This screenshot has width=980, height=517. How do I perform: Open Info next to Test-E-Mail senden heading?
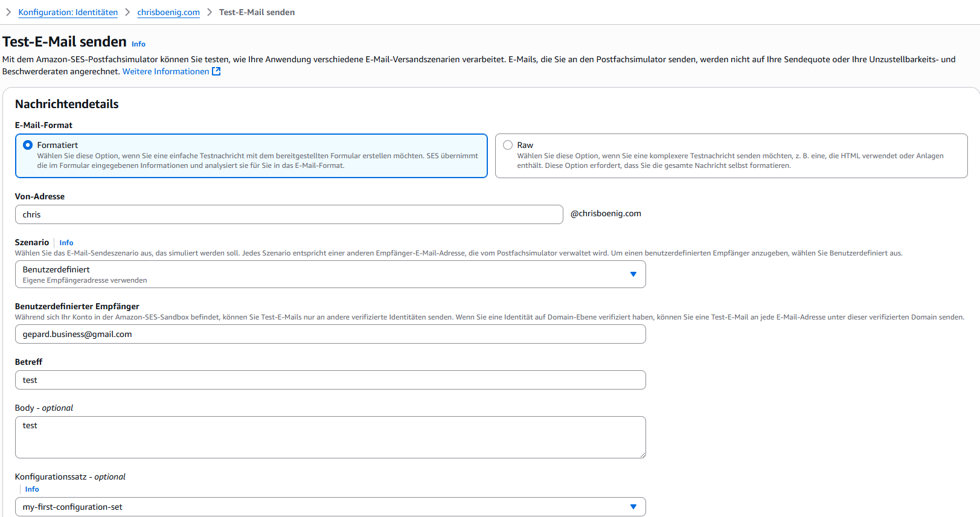[x=138, y=44]
